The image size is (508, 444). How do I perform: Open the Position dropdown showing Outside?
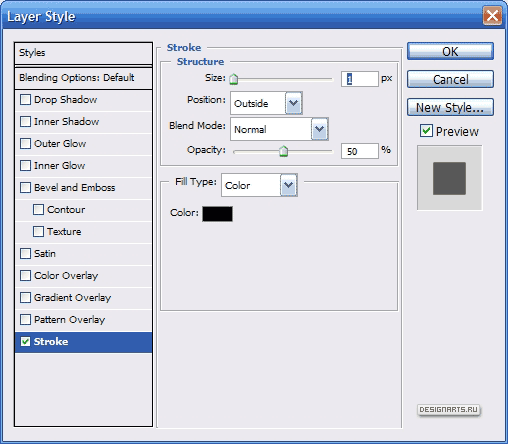[266, 103]
